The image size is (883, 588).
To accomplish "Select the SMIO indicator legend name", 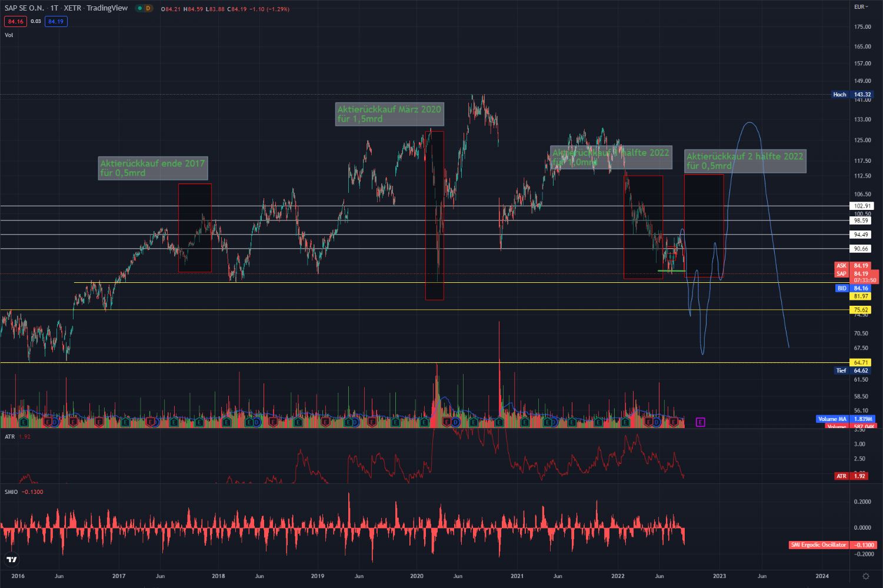I will point(11,492).
